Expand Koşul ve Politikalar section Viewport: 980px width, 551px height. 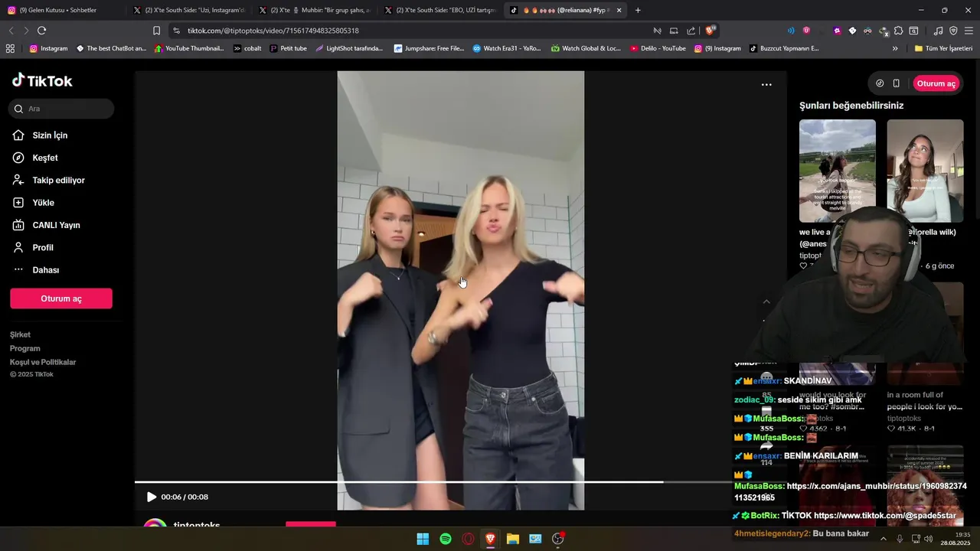coord(43,363)
